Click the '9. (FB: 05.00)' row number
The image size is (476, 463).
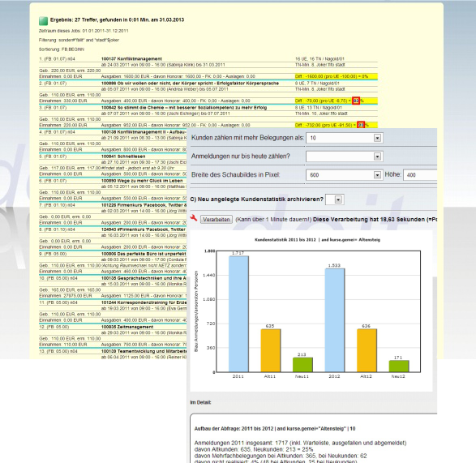pyautogui.click(x=53, y=254)
